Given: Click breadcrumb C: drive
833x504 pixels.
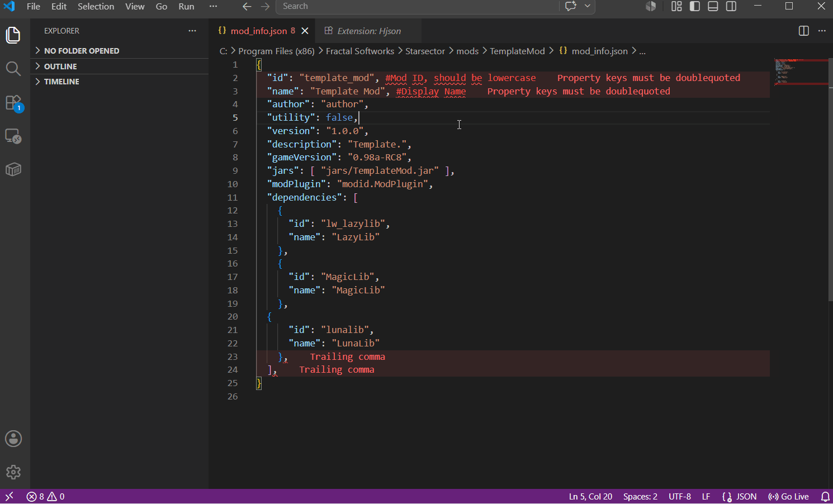Looking at the screenshot, I should pos(223,51).
